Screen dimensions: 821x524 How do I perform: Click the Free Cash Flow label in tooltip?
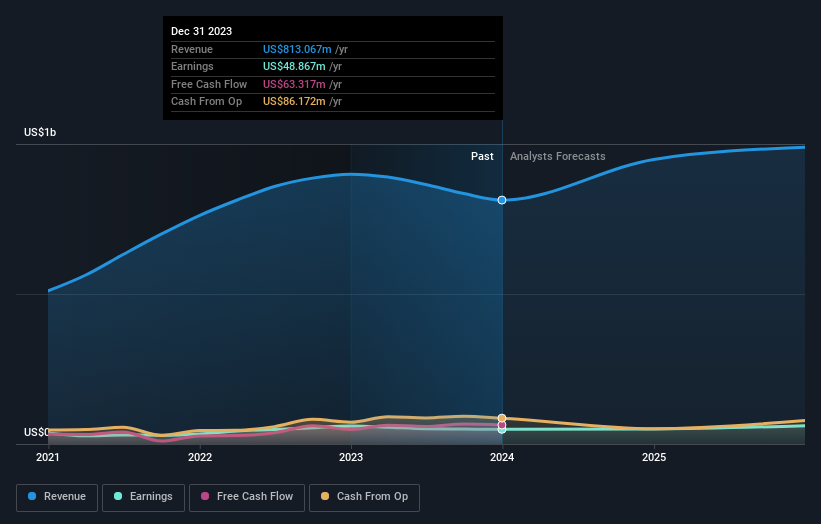click(x=209, y=84)
